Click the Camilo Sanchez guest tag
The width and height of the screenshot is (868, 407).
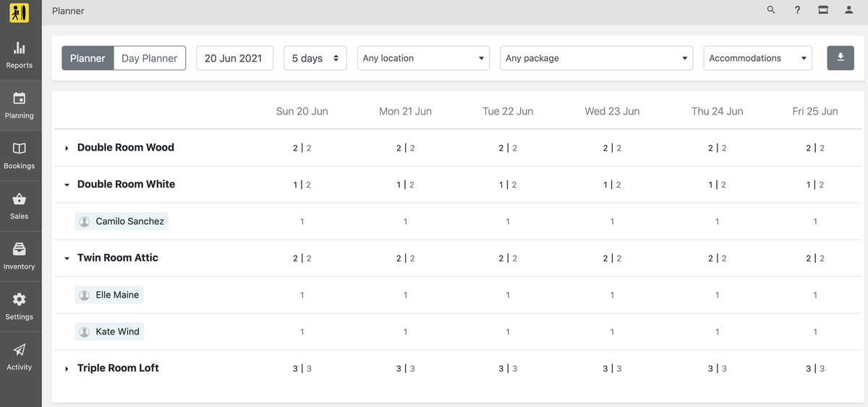pos(122,222)
